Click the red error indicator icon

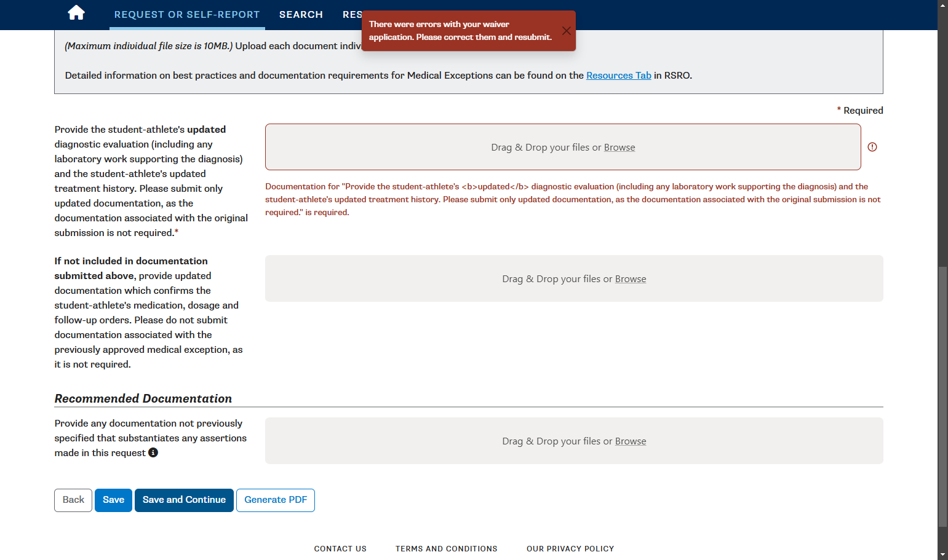click(x=872, y=147)
